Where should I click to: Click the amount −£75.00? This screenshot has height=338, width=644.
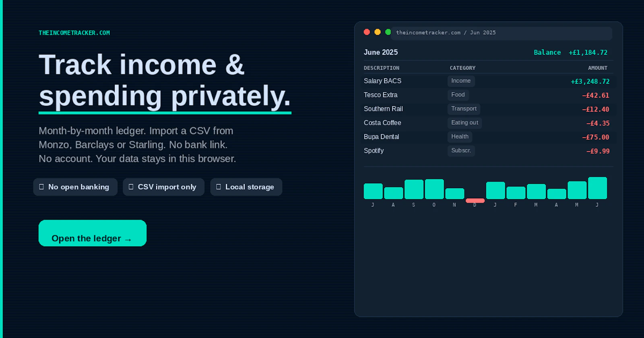coord(596,137)
